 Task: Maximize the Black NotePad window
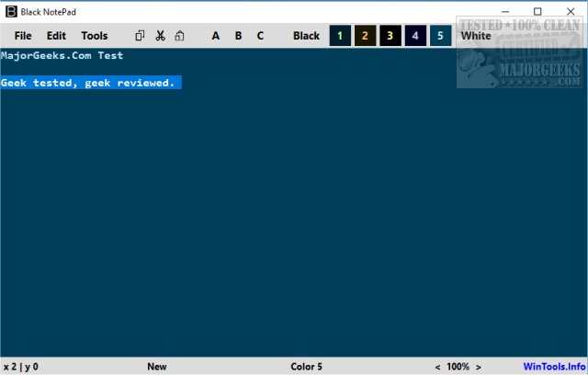coord(537,12)
